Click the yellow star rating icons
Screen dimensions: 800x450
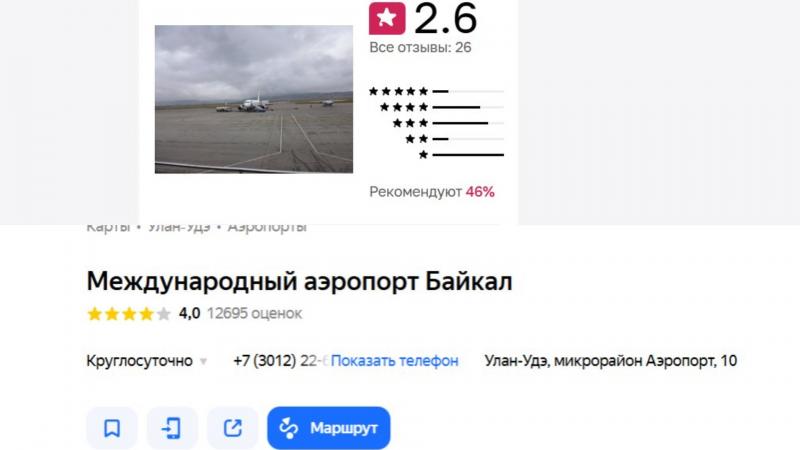[129, 313]
